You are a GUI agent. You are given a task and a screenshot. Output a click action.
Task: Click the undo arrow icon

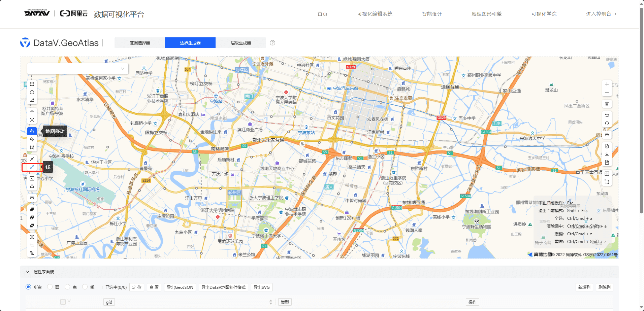(x=607, y=115)
